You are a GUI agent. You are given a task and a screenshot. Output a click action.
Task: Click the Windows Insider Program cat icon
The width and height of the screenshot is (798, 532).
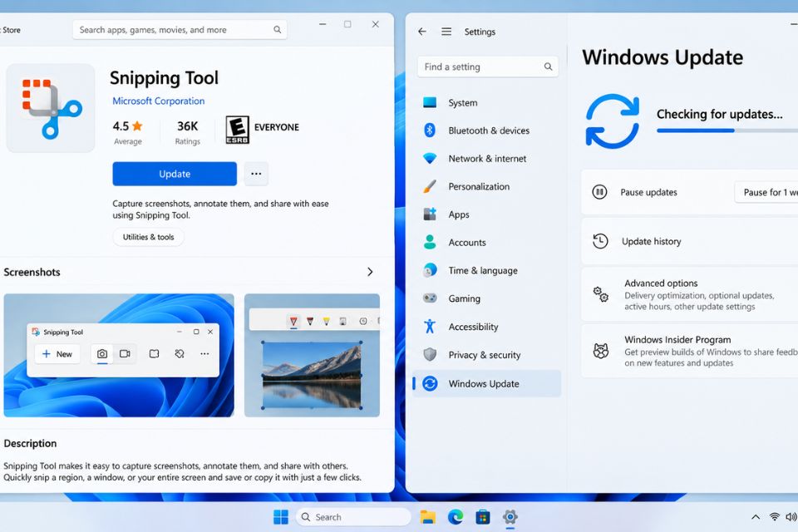click(x=600, y=351)
